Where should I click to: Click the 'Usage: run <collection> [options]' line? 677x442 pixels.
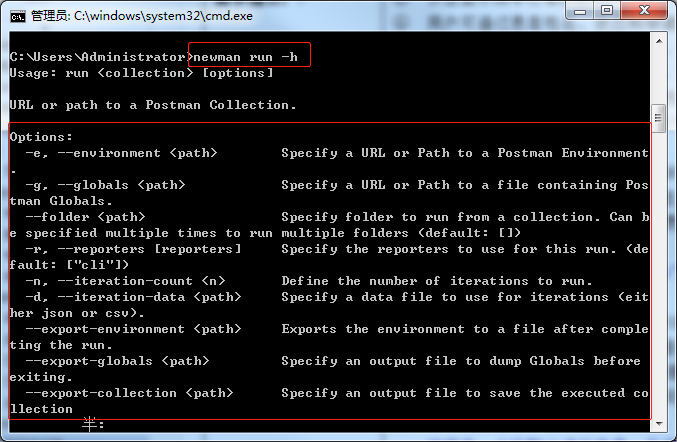tap(142, 73)
